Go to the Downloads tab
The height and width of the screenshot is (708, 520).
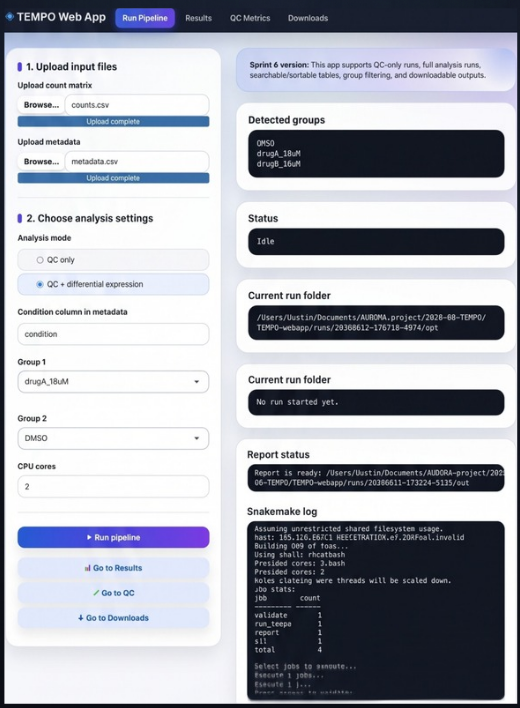[308, 18]
